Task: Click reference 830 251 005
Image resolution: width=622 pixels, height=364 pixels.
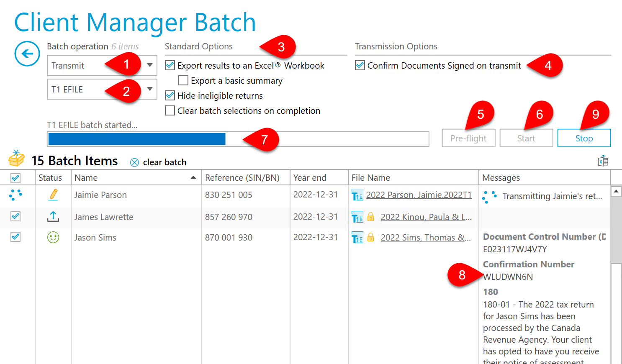Action: (229, 195)
